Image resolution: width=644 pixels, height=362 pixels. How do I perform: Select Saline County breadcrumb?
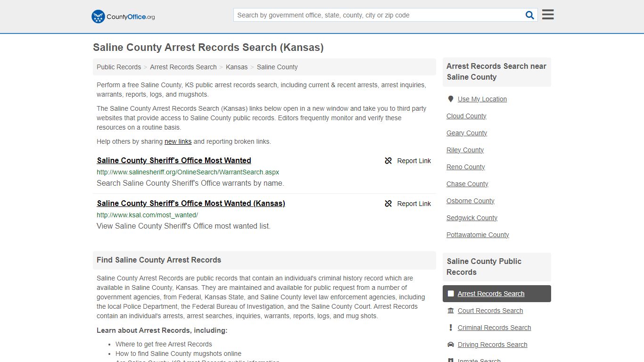click(x=277, y=67)
